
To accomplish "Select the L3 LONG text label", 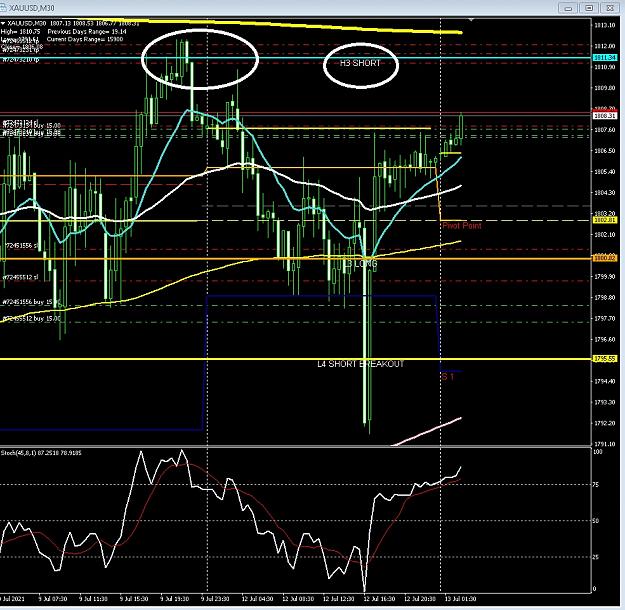I will (361, 264).
